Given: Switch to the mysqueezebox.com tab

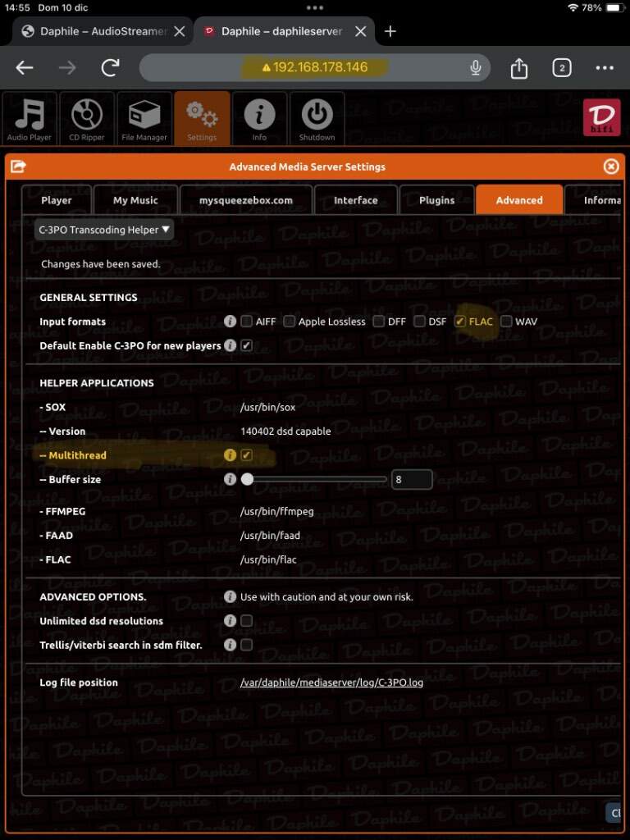Looking at the screenshot, I should pos(246,200).
